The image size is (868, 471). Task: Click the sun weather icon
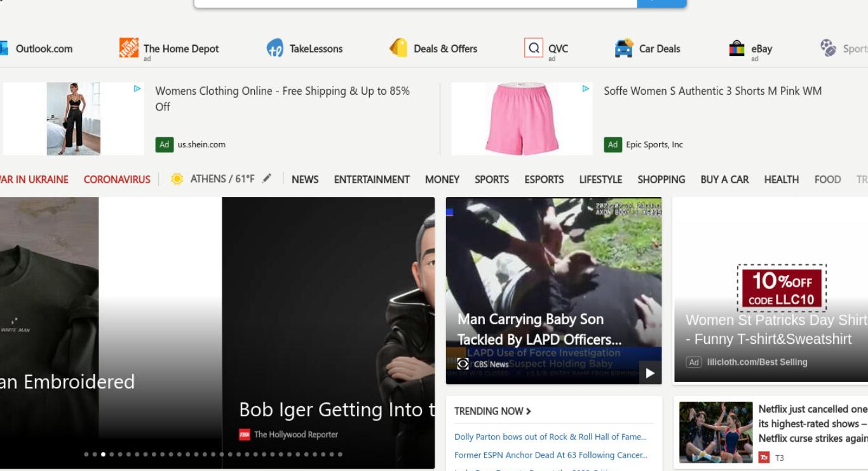[177, 179]
